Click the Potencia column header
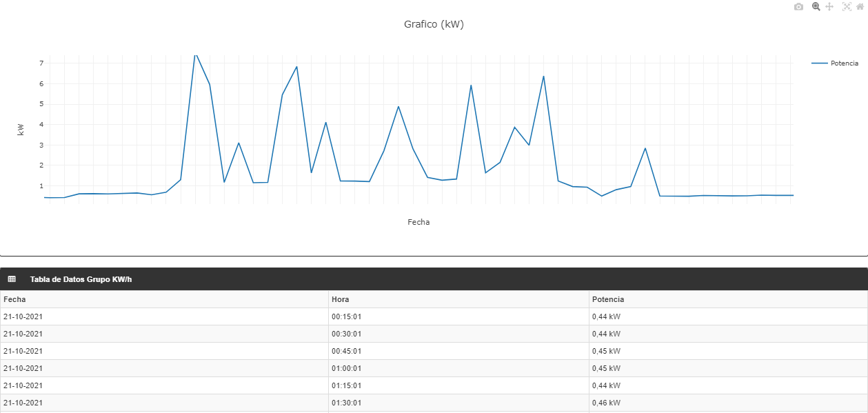 pos(607,299)
